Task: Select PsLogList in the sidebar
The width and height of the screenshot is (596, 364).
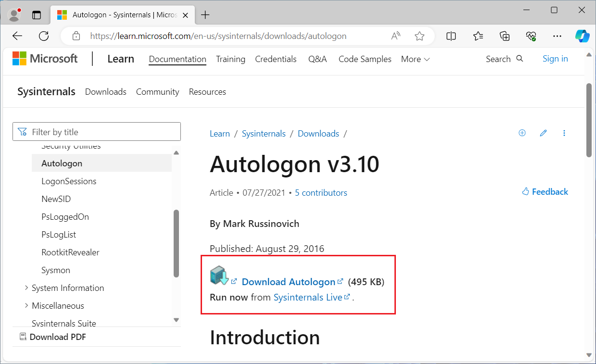Action: pos(59,235)
